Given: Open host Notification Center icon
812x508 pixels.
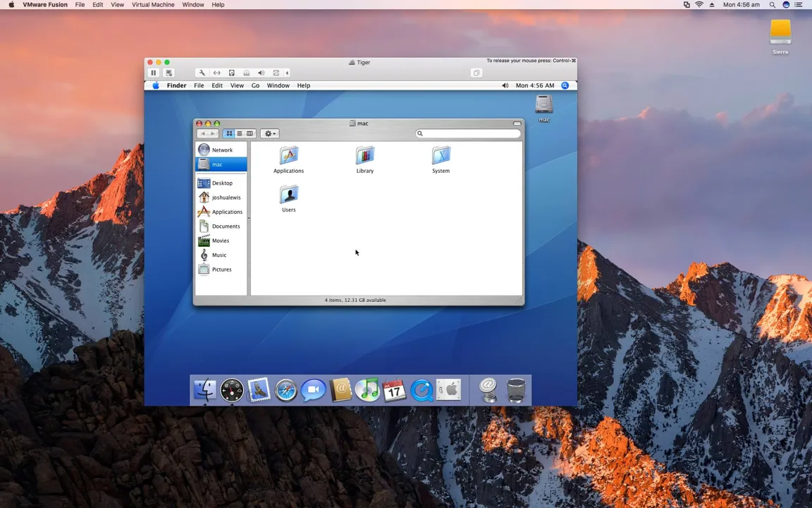Looking at the screenshot, I should [x=799, y=5].
